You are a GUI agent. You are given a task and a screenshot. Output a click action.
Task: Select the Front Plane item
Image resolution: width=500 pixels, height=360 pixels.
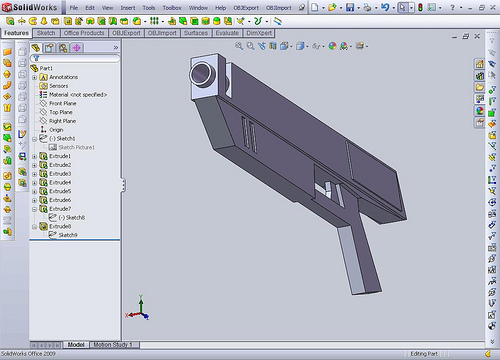point(58,103)
